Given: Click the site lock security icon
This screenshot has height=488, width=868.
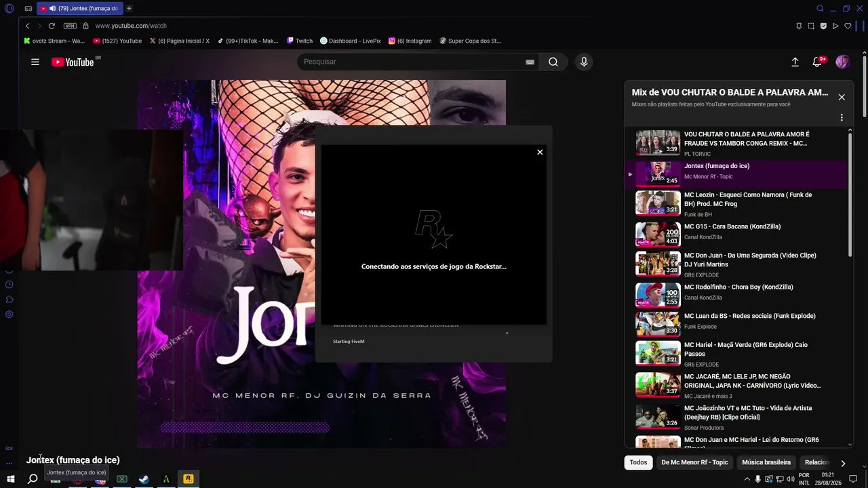Looking at the screenshot, I should (85, 26).
